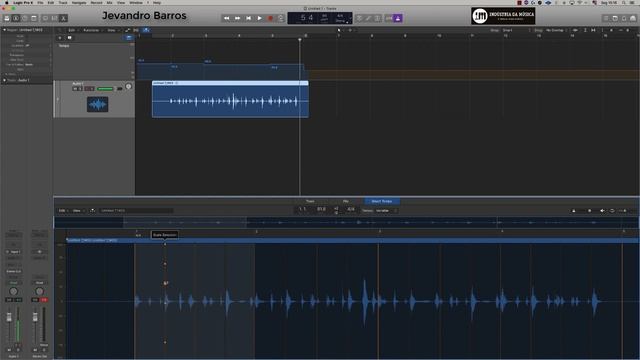Switch to the Track editor tab
This screenshot has width=640, height=360.
[x=310, y=201]
